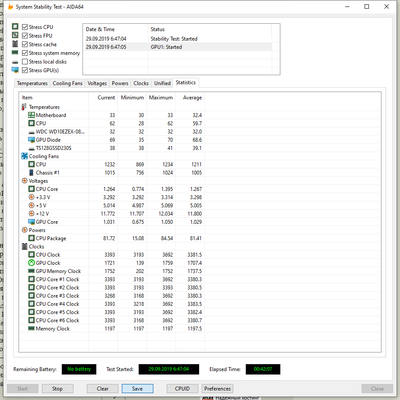Select the 'GPU1: Started' log row
Screen dimensions: 400x400
177,47
